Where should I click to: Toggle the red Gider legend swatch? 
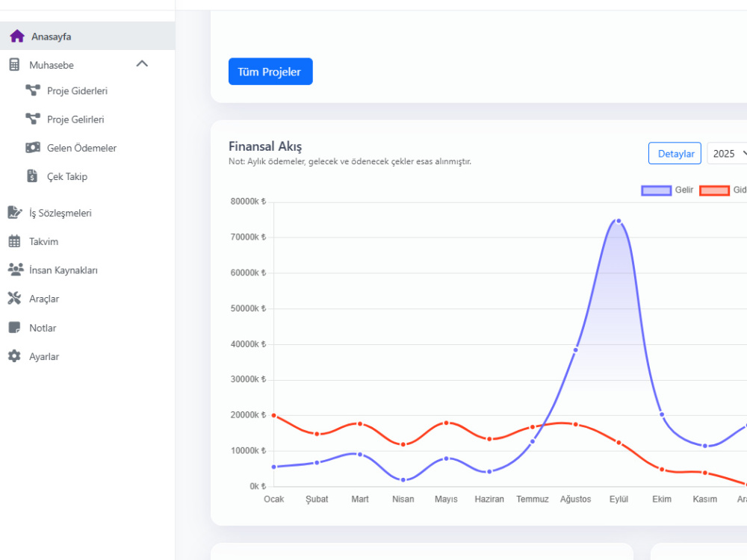pyautogui.click(x=714, y=190)
